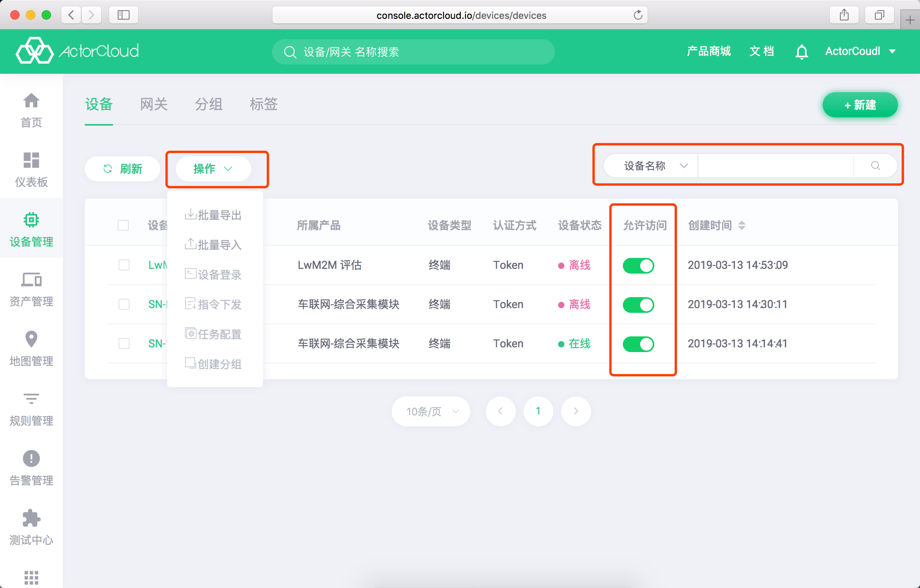Image resolution: width=920 pixels, height=588 pixels.
Task: Toggle 允许访问 switch for 14:30:11 row
Action: (639, 305)
